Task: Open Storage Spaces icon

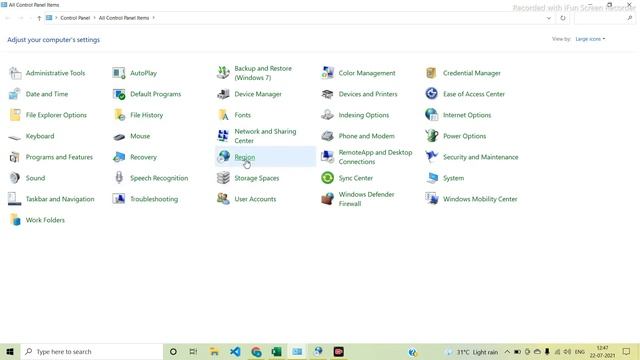Action: [x=223, y=178]
